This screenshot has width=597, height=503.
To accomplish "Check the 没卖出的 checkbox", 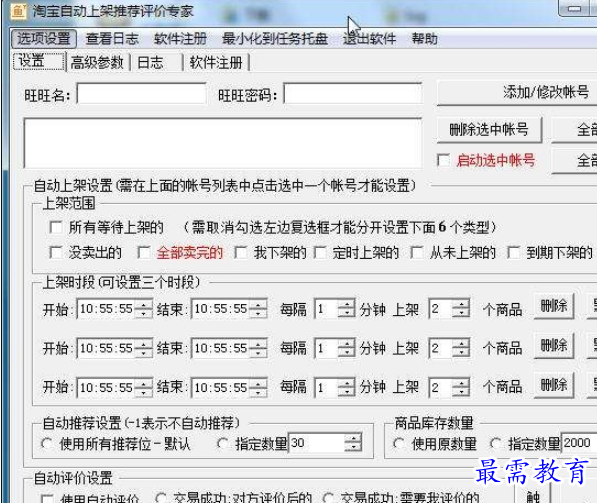I will pos(56,252).
